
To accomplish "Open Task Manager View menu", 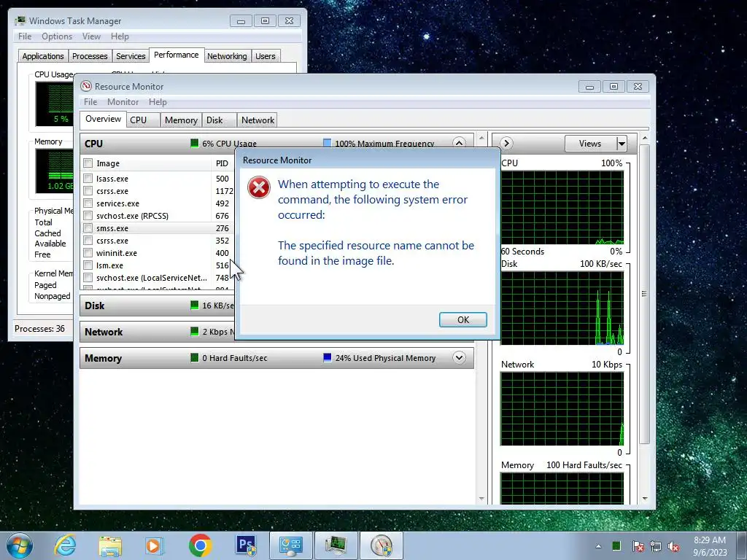I will click(91, 36).
